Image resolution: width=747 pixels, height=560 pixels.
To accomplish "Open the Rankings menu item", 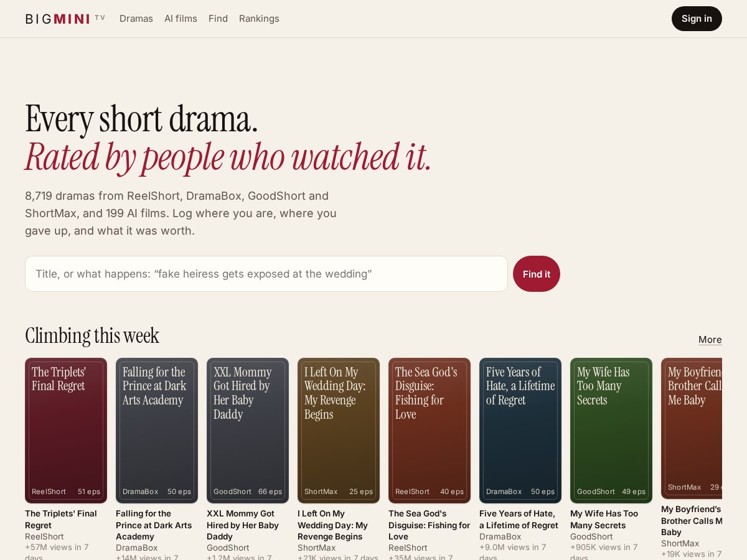I will pos(259,19).
